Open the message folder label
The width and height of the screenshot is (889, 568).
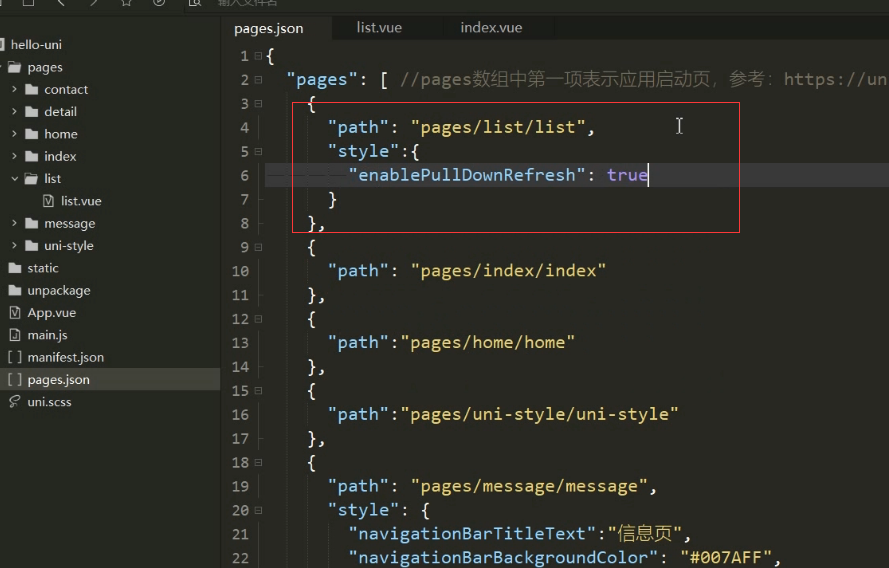coord(70,223)
